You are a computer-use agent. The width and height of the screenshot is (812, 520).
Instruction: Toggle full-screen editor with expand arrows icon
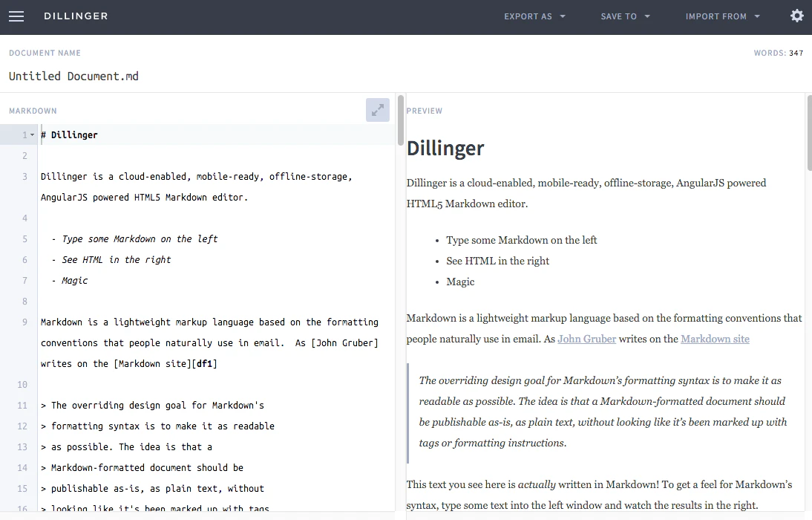pyautogui.click(x=378, y=110)
